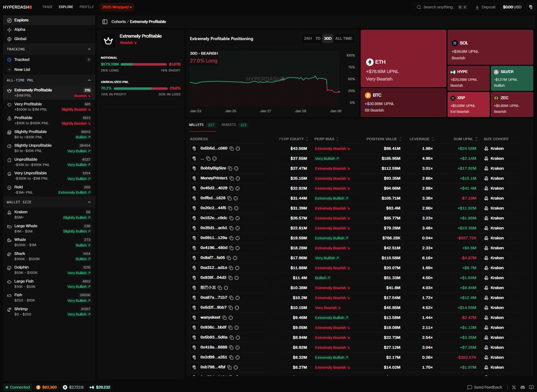This screenshot has width=537, height=392.
Task: Sort table by POSITION VALUE column
Action: [384, 139]
